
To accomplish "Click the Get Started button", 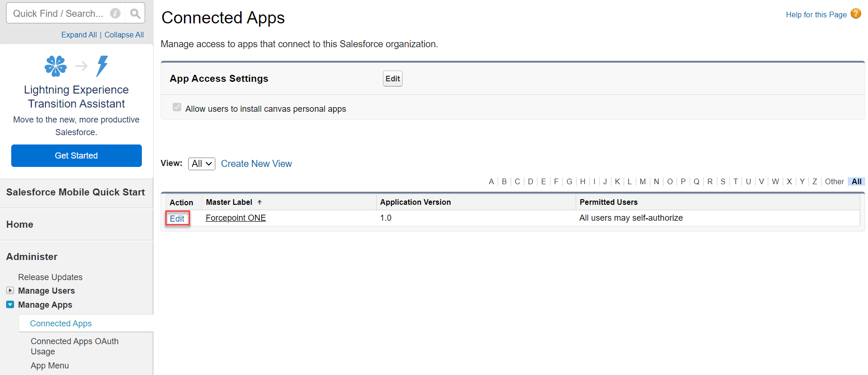I will tap(76, 156).
